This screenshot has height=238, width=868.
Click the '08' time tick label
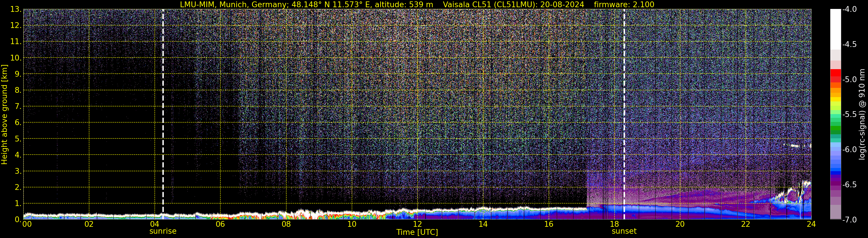tap(286, 224)
